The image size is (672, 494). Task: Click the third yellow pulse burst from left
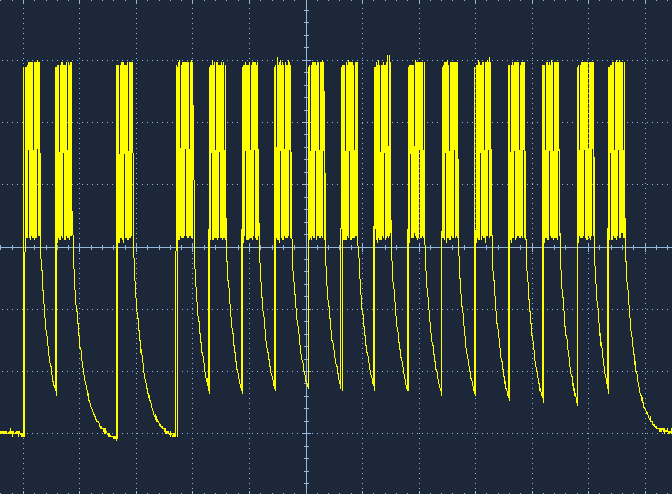(124, 150)
